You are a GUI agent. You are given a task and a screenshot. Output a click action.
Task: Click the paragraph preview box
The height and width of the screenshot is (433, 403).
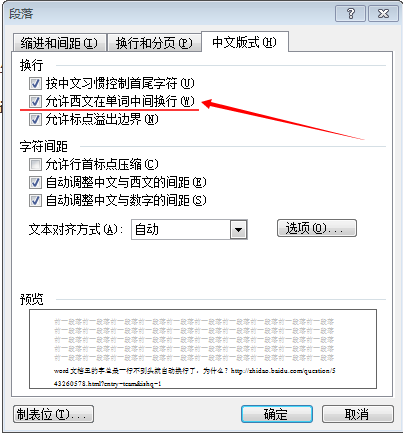click(x=203, y=349)
